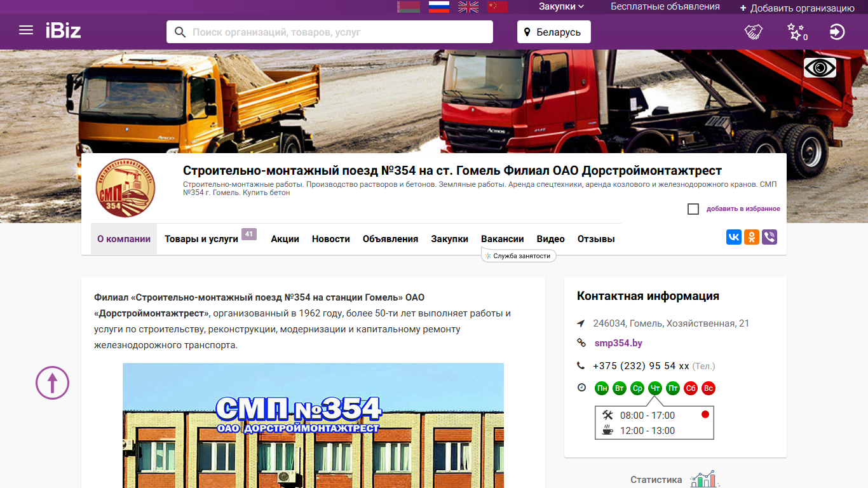Select Tuesday (Вт) schedule day

coord(620,388)
